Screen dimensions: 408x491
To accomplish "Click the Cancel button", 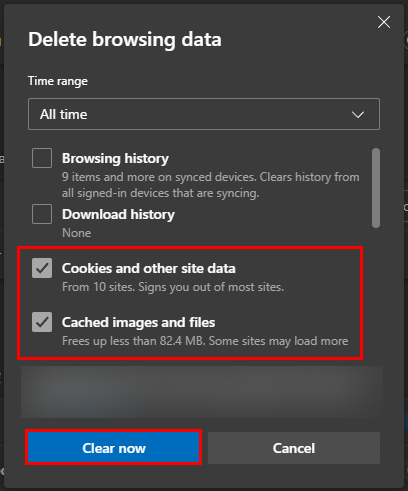I will (x=294, y=448).
